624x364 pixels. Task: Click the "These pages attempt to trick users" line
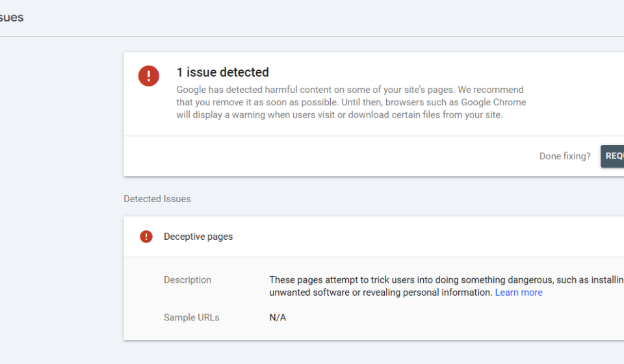click(446, 280)
